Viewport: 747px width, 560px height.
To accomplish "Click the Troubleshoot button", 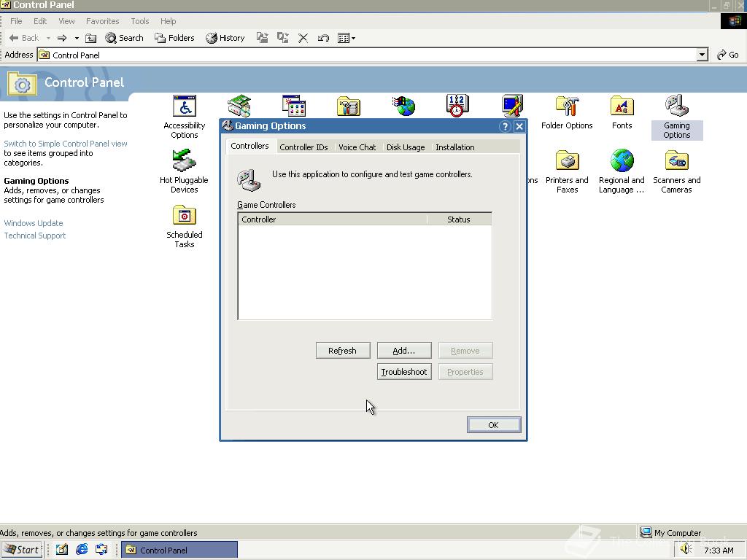I will pos(404,372).
